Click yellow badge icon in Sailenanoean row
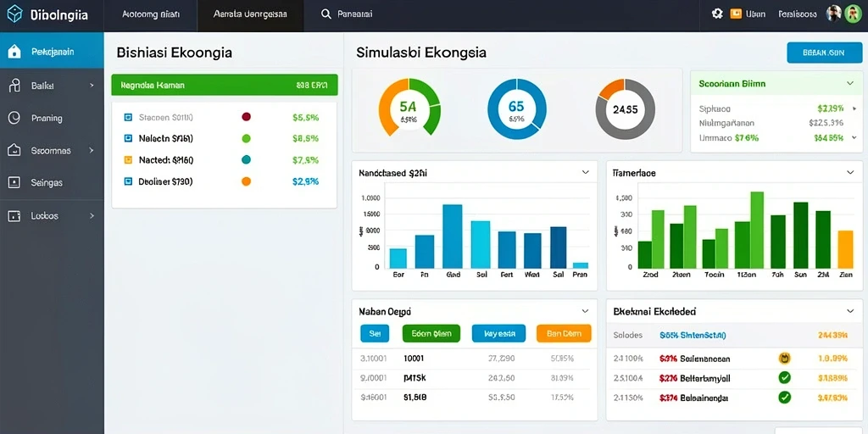Viewport: 868px width, 434px height. [x=784, y=359]
